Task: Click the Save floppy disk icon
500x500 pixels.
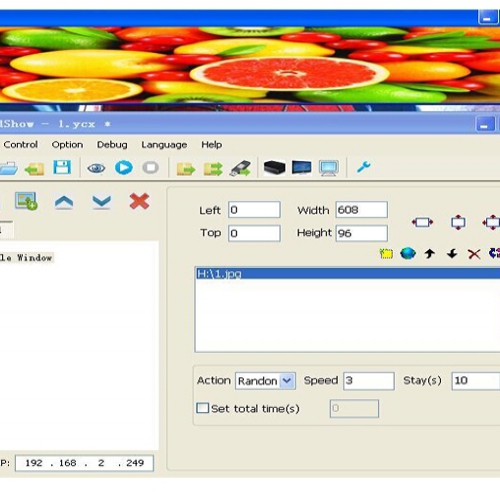Action: tap(62, 167)
